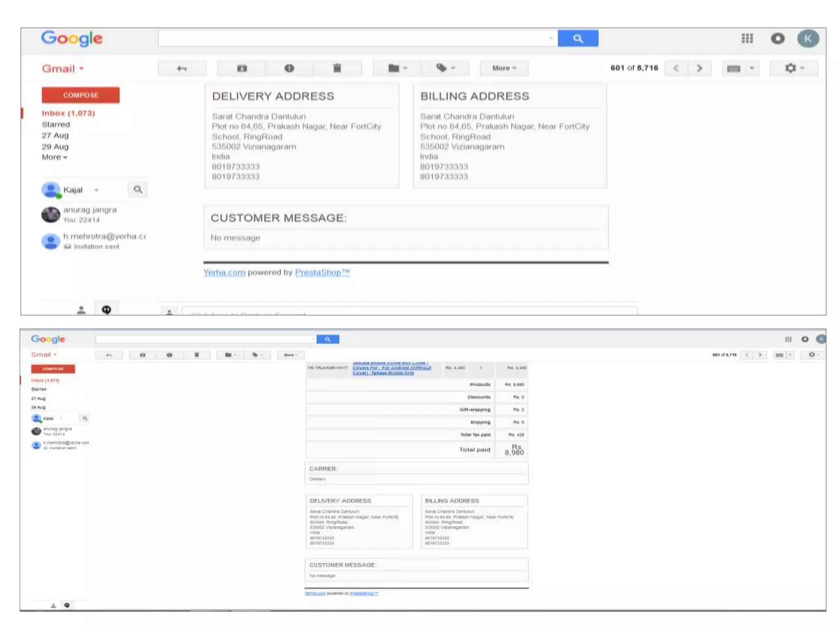Open the Google apps grid icon
The width and height of the screenshot is (840, 630).
[x=747, y=39]
